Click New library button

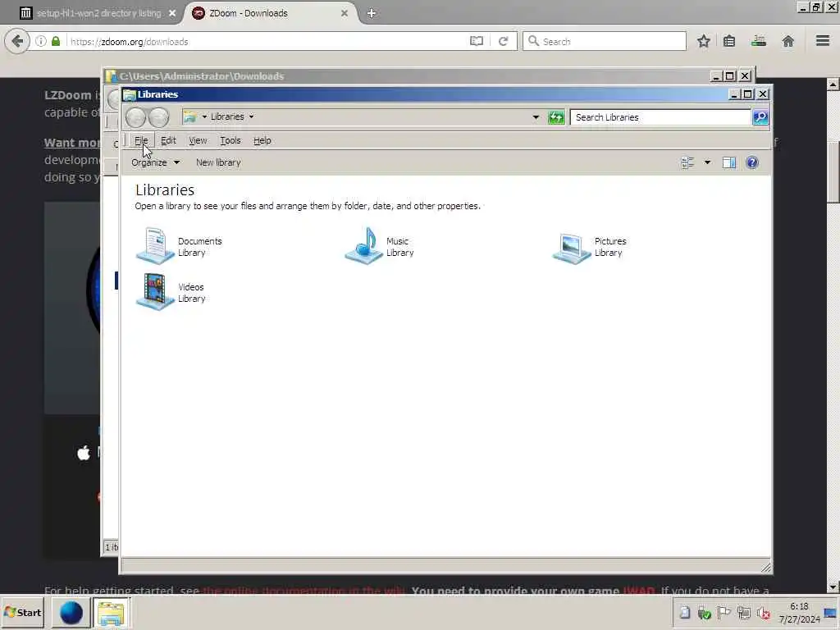pos(218,162)
